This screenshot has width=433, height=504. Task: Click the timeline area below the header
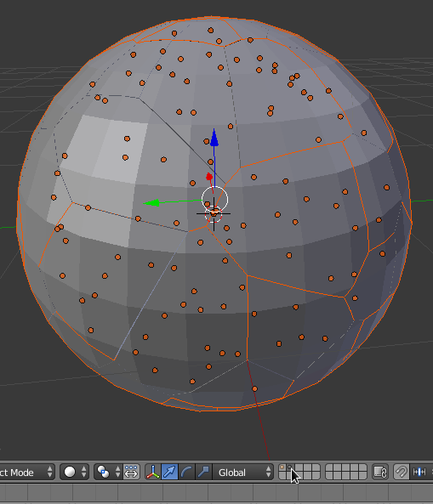(216, 492)
